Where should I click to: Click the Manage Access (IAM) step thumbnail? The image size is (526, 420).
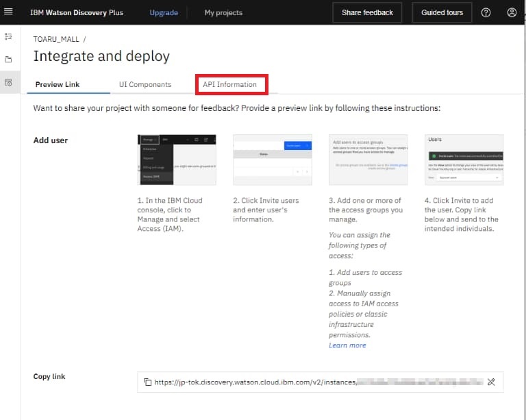(177, 160)
